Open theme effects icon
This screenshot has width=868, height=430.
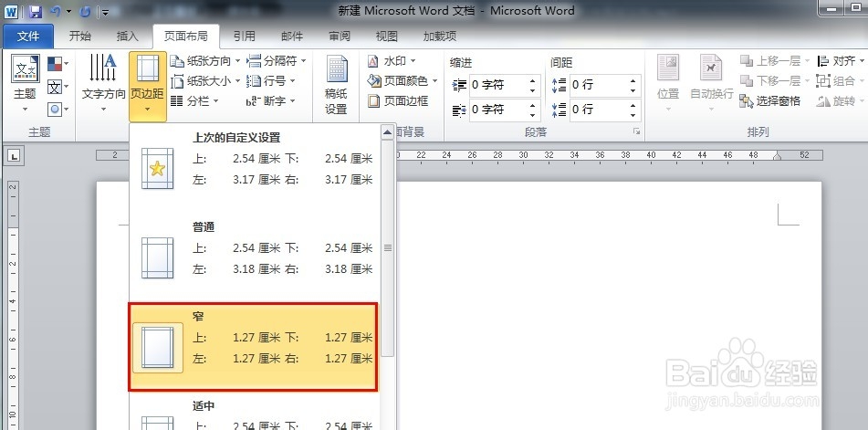(x=58, y=109)
